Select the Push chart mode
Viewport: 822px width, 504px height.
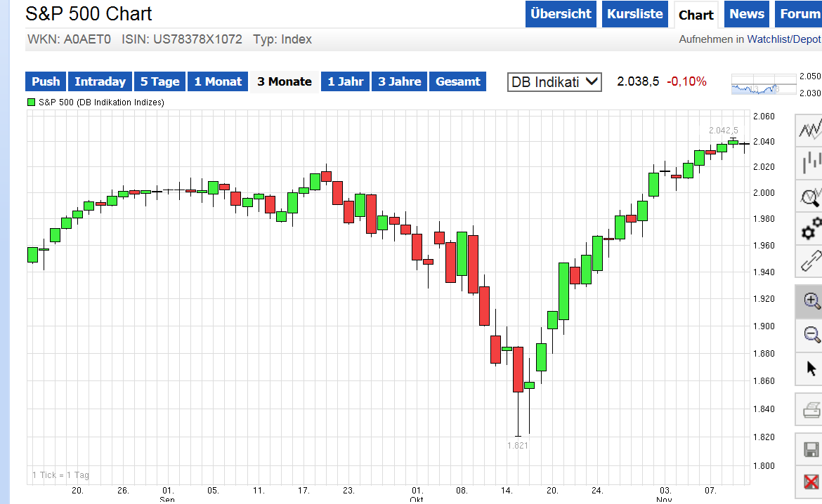tap(46, 81)
